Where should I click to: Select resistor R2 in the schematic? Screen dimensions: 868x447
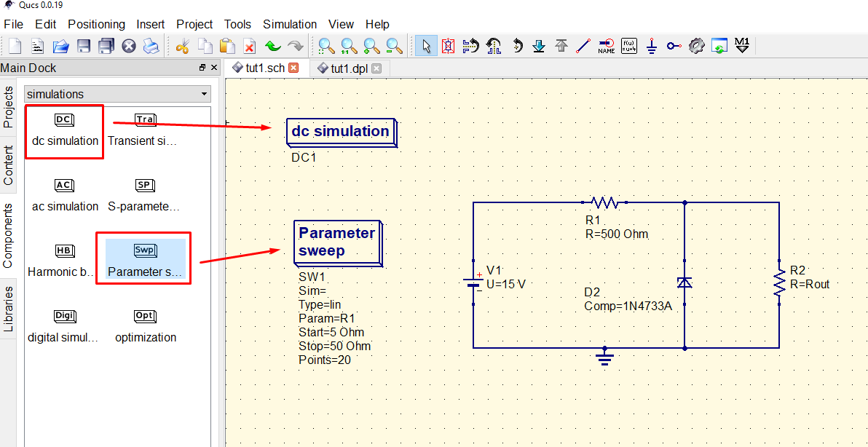pos(779,284)
